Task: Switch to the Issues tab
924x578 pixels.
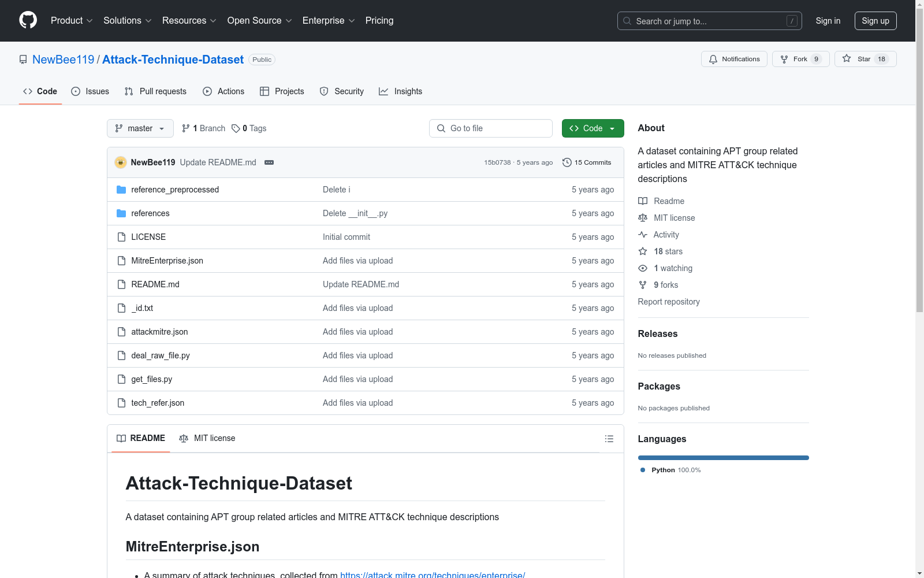Action: coord(90,91)
